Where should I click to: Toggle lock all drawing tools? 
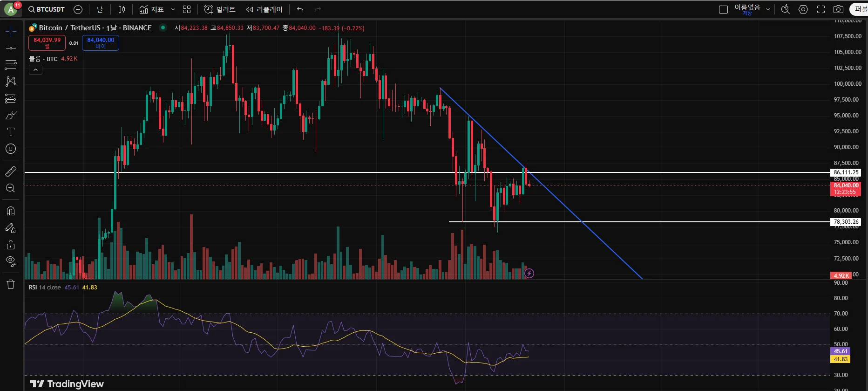point(11,245)
